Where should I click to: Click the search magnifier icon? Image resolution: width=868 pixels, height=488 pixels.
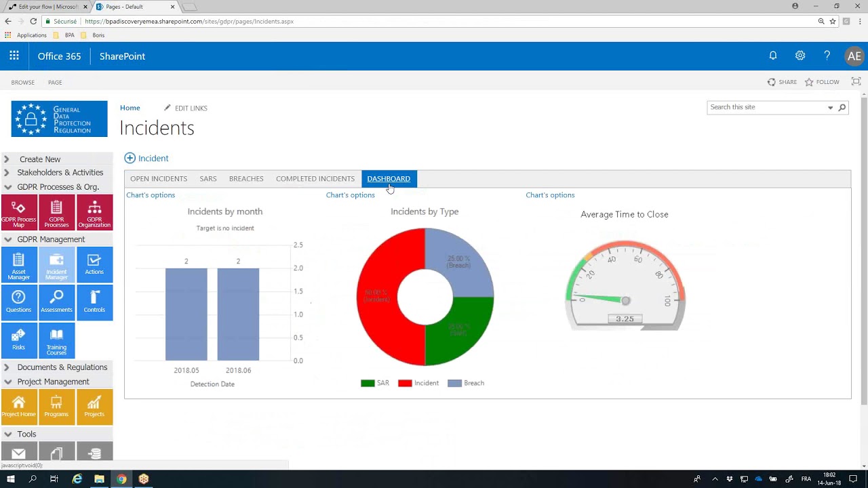click(x=842, y=107)
